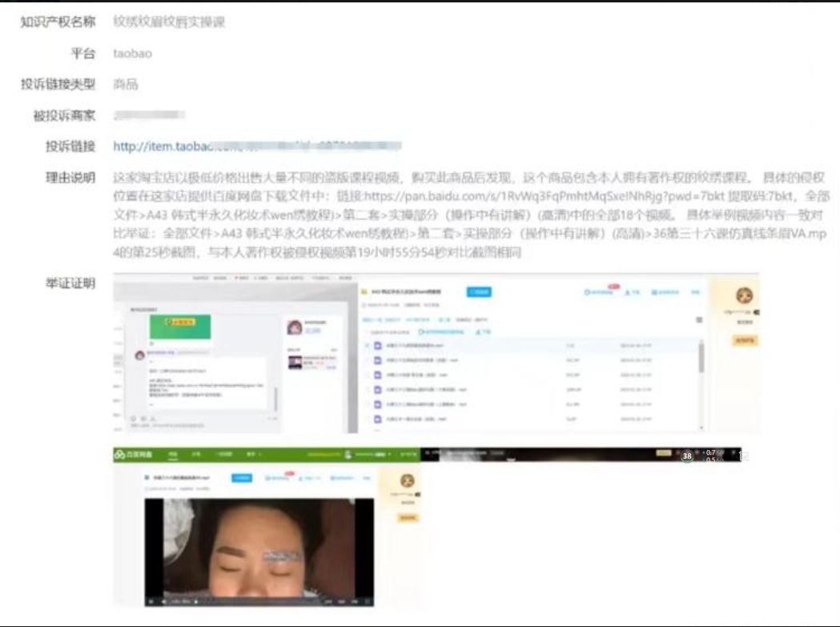Click the fullscreen icon in video player
Viewport: 840px width, 627px height.
[366, 601]
